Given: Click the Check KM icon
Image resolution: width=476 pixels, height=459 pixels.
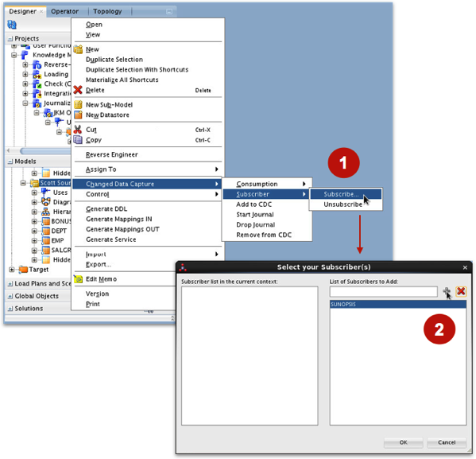Looking at the screenshot, I should pos(37,84).
